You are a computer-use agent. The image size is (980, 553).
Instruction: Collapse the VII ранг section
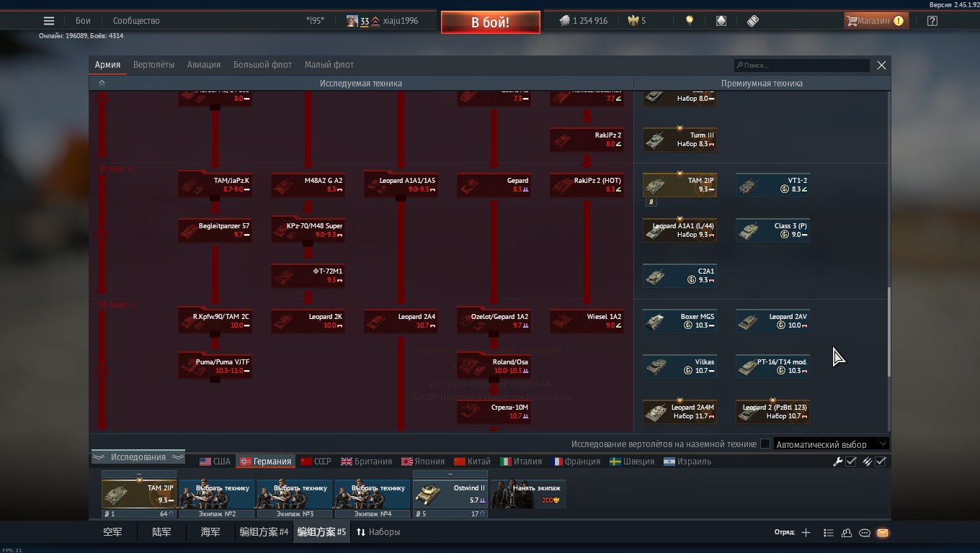tap(117, 305)
